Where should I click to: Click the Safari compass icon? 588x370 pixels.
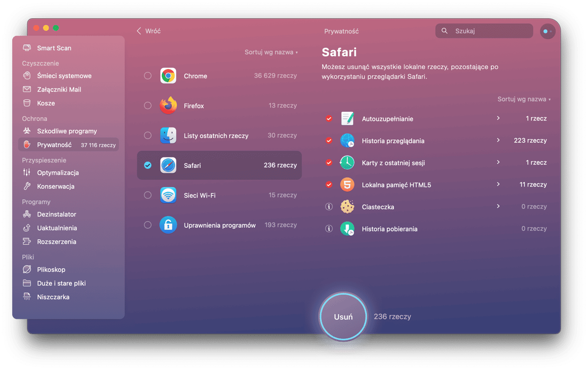(168, 165)
